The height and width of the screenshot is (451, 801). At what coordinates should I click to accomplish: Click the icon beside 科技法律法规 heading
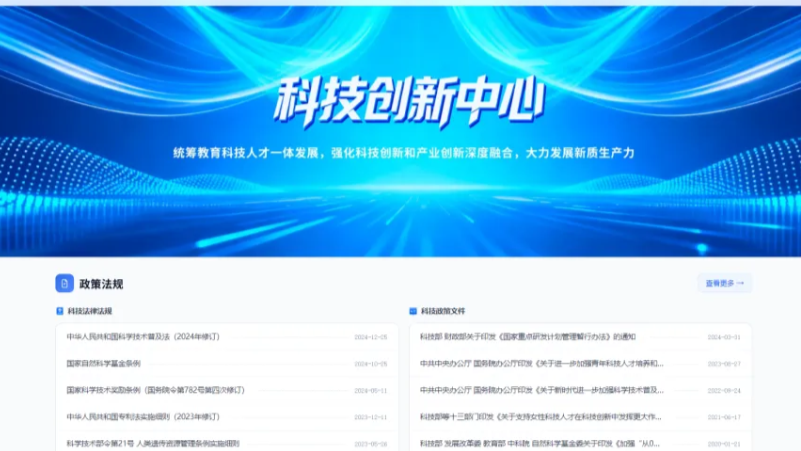tap(59, 311)
